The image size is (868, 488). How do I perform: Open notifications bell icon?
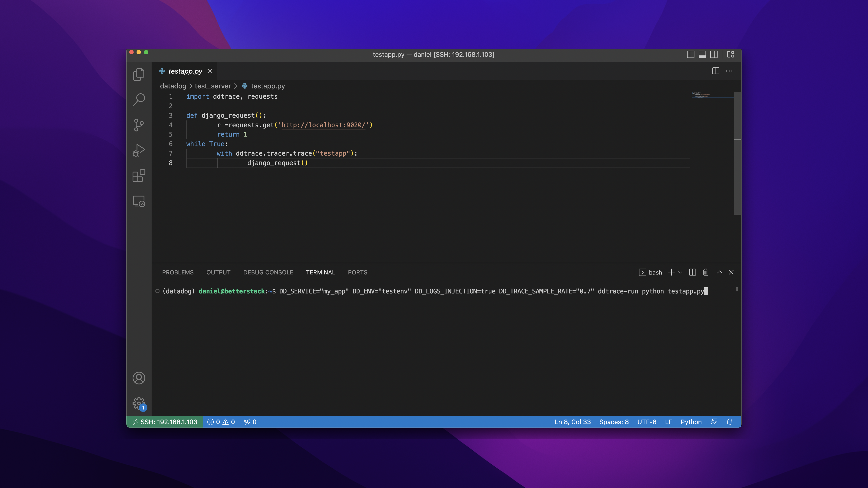coord(729,422)
